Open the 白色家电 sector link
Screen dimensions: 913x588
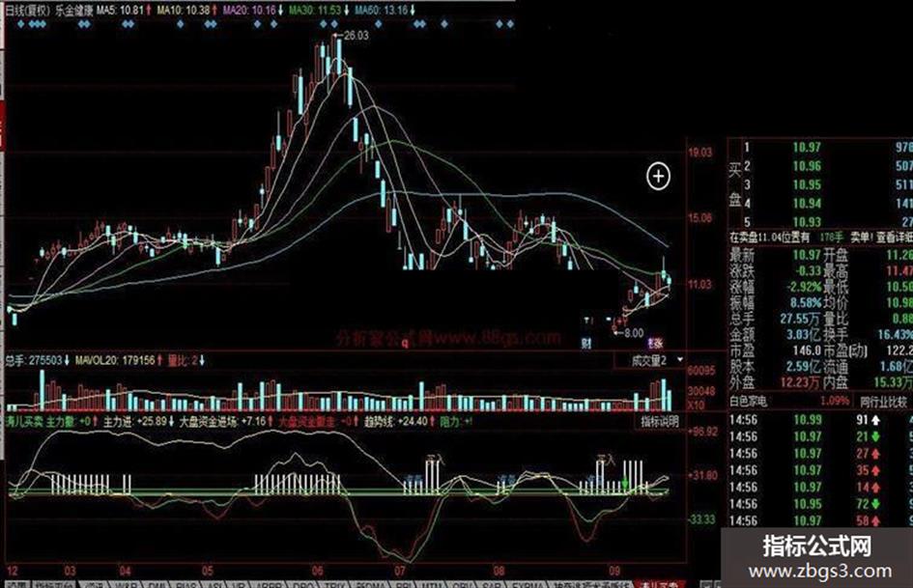[748, 401]
